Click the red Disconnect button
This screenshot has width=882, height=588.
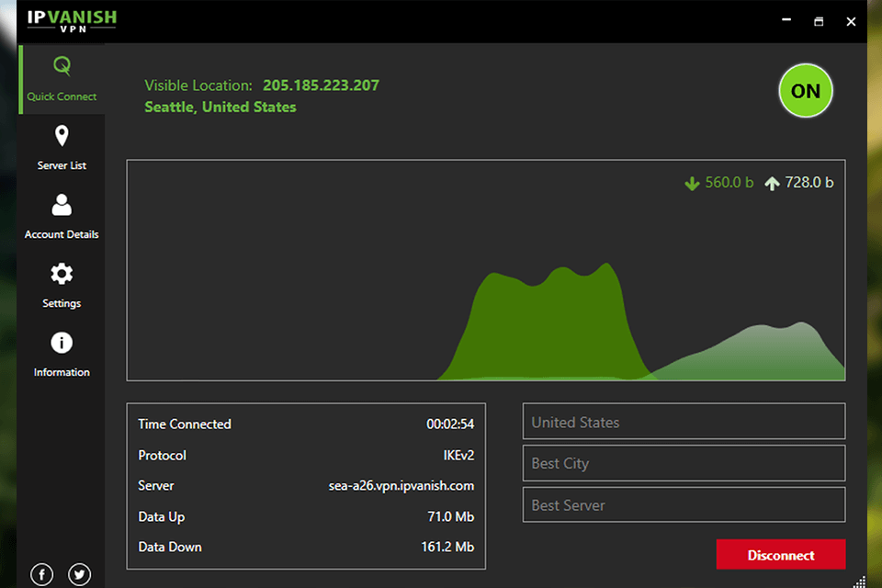781,555
